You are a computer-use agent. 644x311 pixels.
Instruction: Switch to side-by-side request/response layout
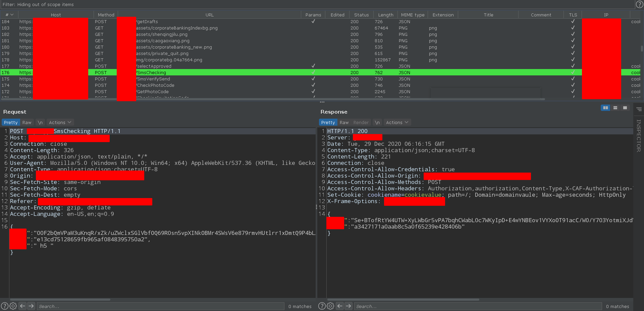click(x=605, y=108)
